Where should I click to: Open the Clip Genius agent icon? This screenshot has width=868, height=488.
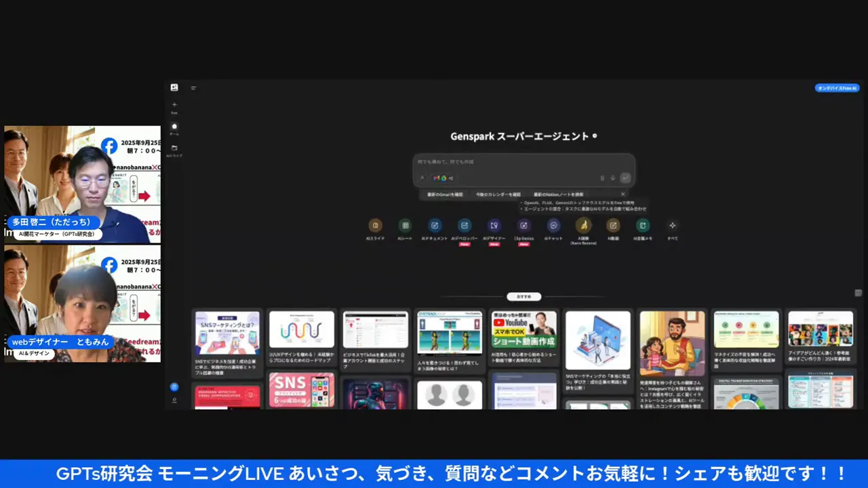524,226
